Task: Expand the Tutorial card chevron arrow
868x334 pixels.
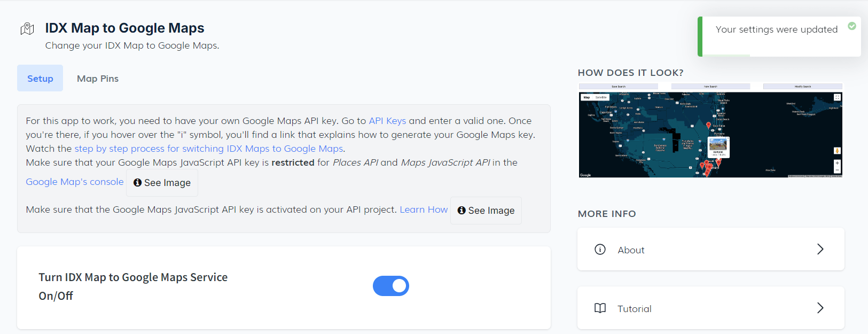Action: 820,308
